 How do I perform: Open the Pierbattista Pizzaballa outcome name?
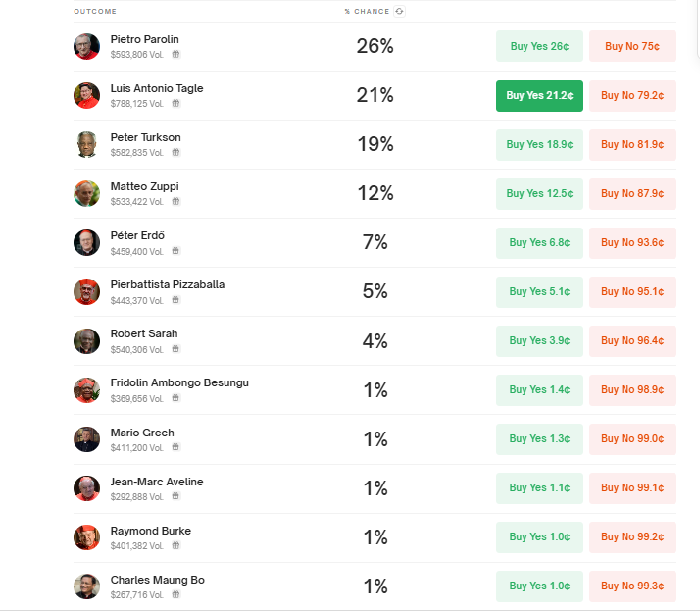click(168, 284)
